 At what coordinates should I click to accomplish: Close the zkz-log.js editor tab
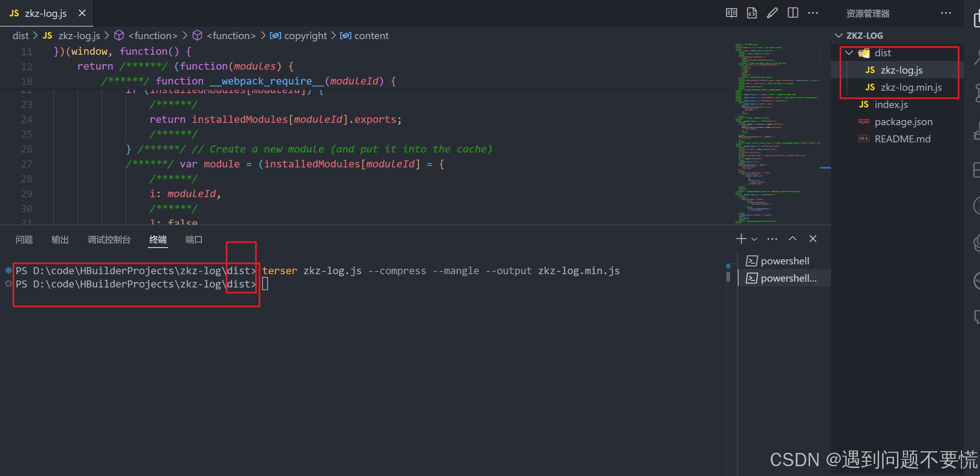[x=82, y=13]
